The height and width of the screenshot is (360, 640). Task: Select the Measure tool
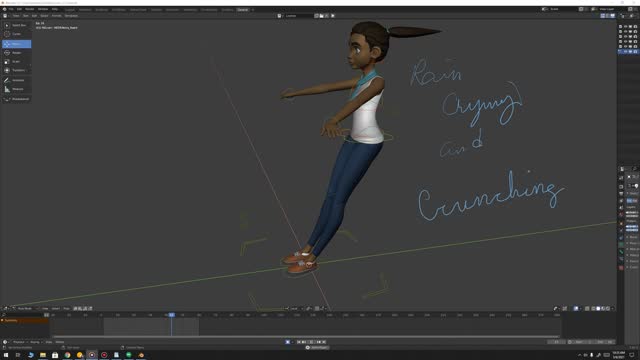16,89
